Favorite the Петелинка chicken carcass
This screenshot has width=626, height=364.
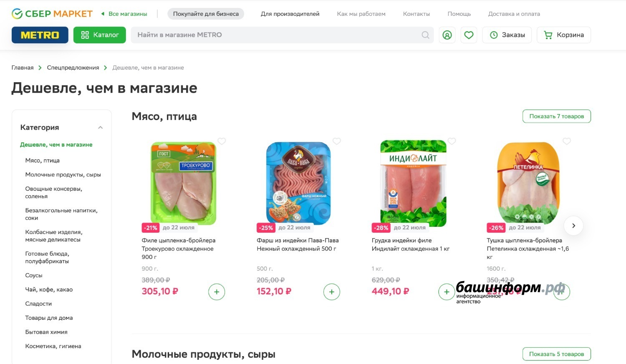pos(567,141)
